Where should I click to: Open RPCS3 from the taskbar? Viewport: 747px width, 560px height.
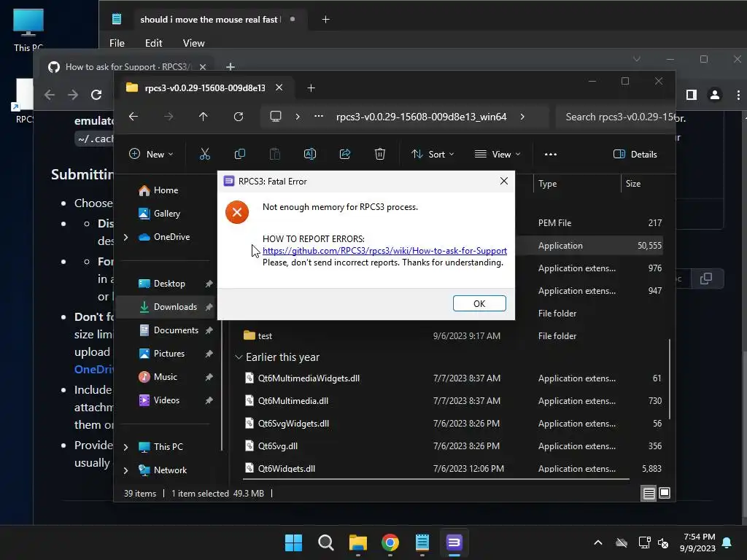coord(454,542)
